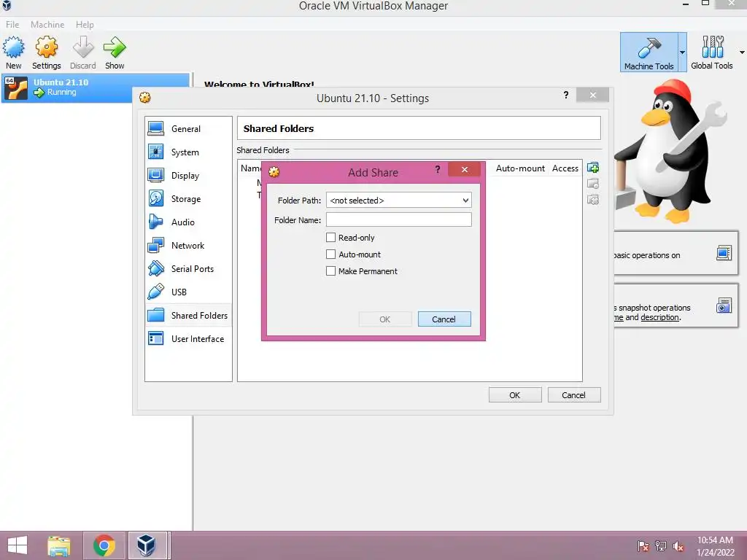
Task: Open the Help menu
Action: point(85,24)
